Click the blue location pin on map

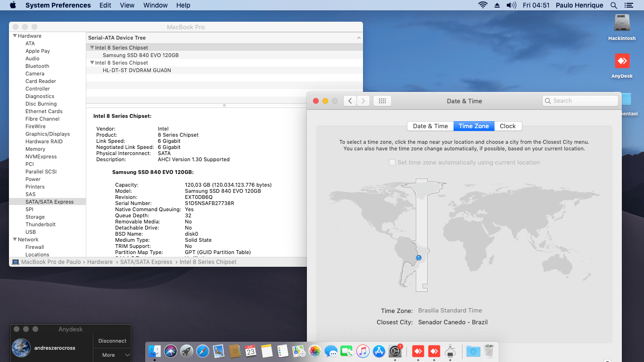(x=419, y=257)
